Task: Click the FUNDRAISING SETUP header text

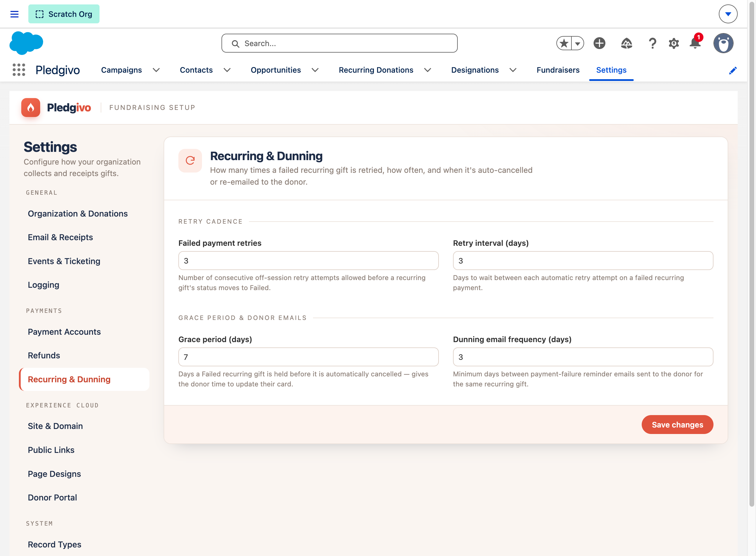Action: point(152,108)
